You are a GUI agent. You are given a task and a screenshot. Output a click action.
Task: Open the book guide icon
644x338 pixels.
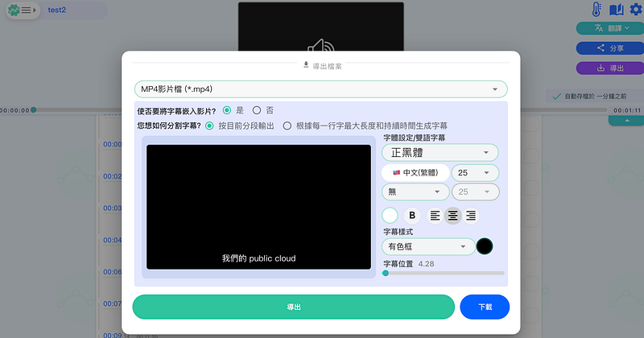(616, 10)
